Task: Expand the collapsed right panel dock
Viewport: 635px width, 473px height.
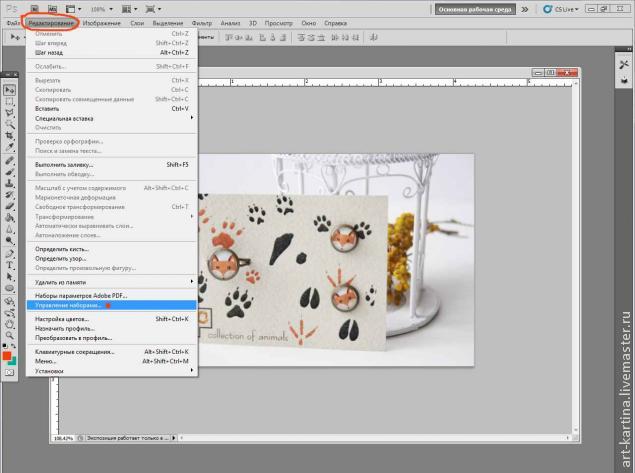Action: pyautogui.click(x=629, y=49)
